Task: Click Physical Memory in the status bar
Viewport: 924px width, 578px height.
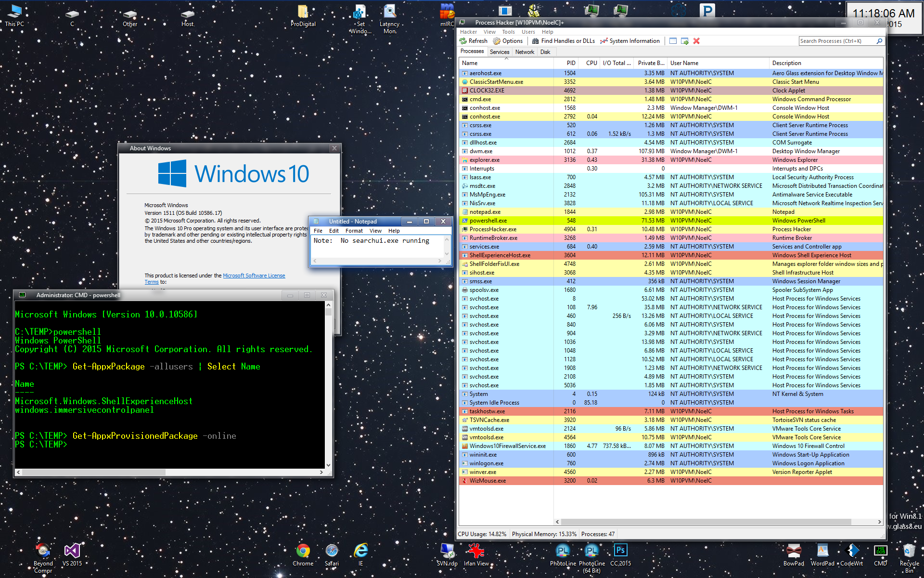Action: pyautogui.click(x=544, y=534)
